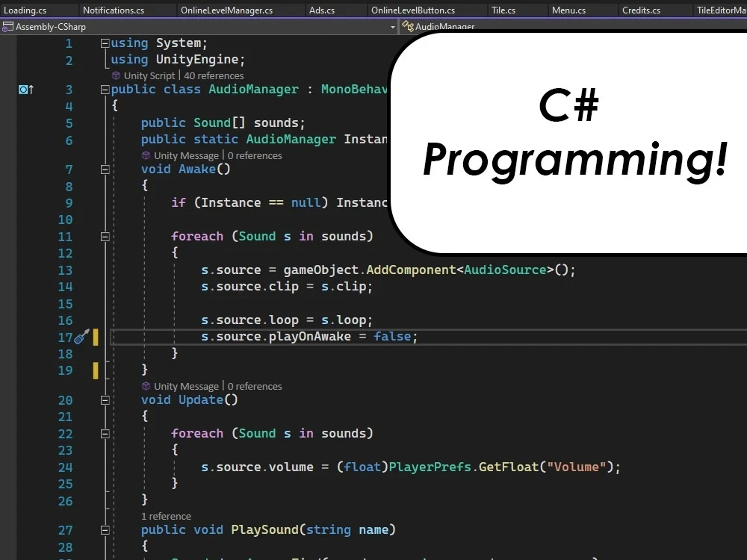Collapse the Update method at line 20

coord(105,400)
